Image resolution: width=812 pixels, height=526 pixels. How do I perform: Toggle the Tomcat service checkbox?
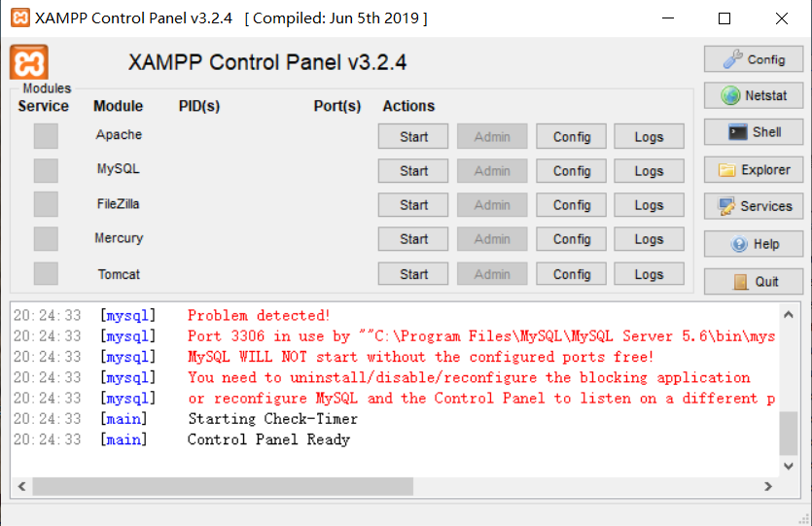[46, 273]
